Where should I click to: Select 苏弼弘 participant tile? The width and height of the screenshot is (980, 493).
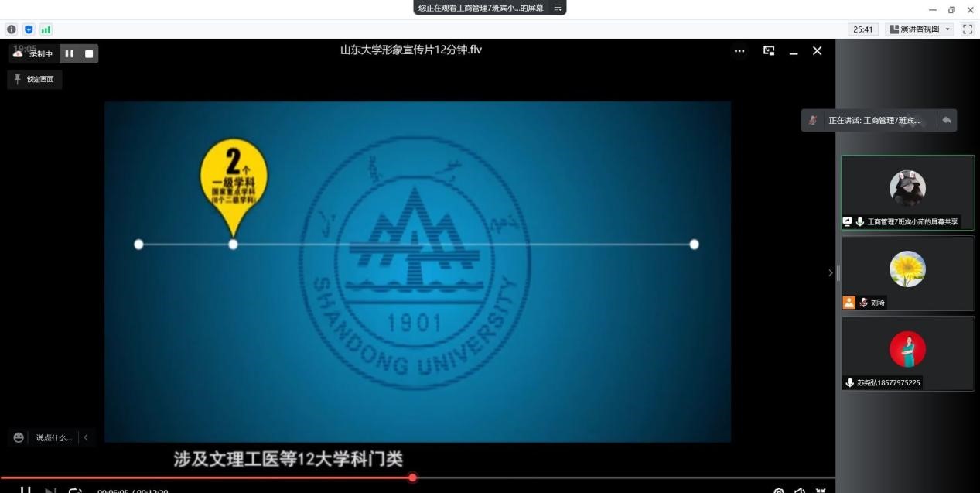pyautogui.click(x=907, y=353)
